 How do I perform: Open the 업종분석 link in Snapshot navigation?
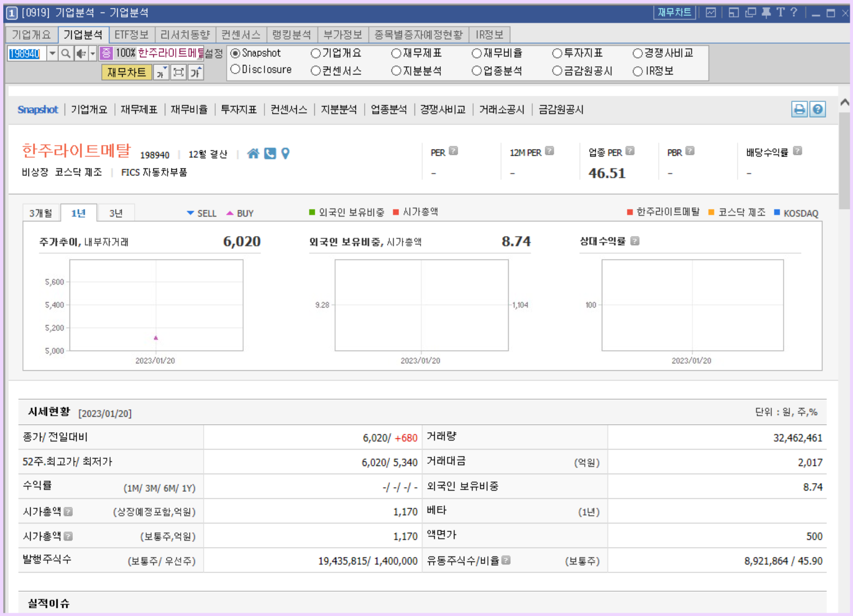(389, 109)
